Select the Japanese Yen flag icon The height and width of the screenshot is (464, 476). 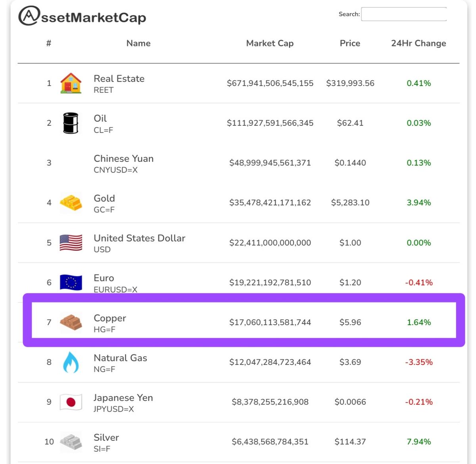point(71,402)
